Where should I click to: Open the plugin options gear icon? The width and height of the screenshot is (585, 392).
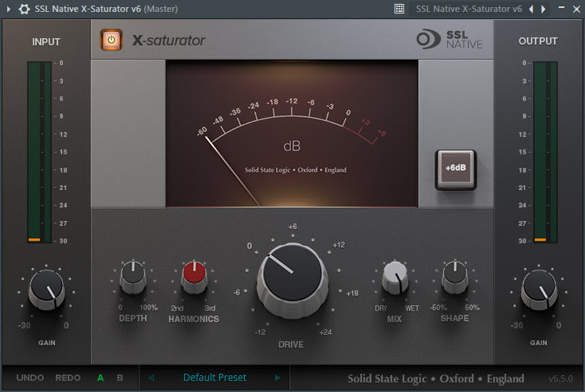(24, 9)
